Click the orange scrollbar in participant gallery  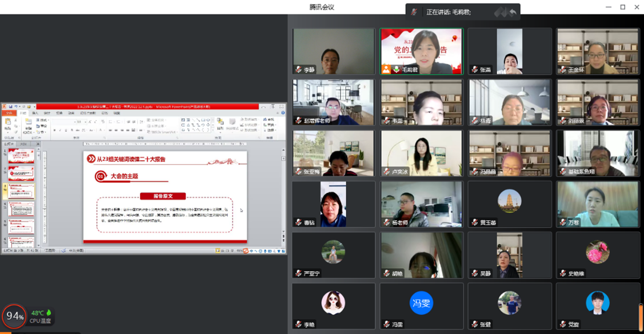point(641,316)
